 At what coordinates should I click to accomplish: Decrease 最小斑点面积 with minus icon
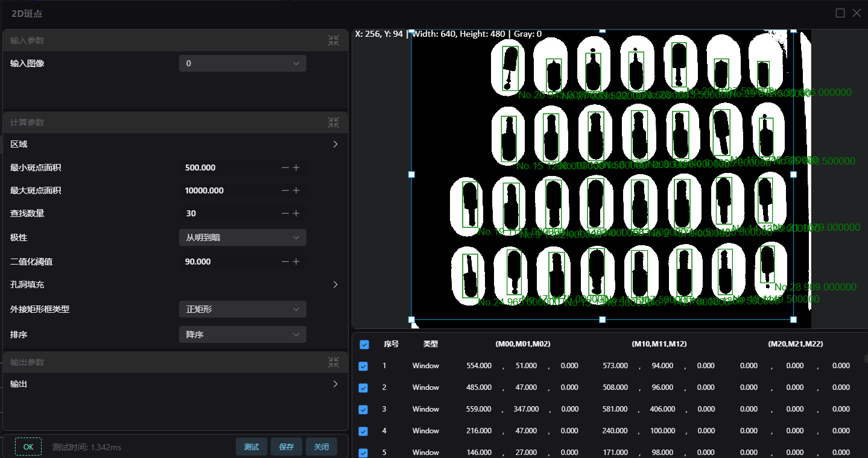click(x=285, y=168)
